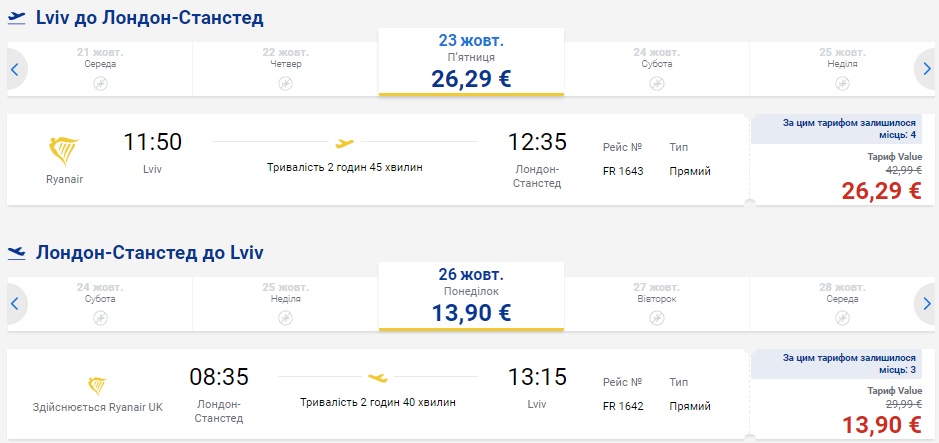Click the Ryanair harp logo on outbound flight
This screenshot has width=939, height=443.
click(62, 152)
